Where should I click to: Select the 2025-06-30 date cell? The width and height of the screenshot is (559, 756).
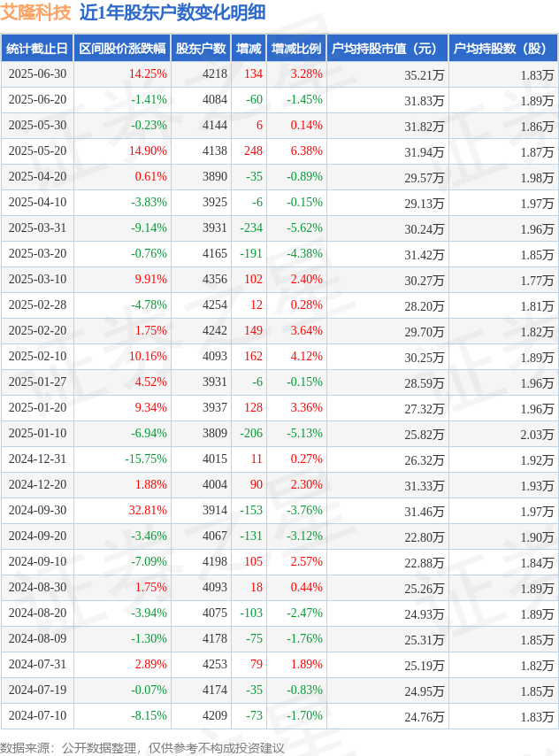pos(37,73)
